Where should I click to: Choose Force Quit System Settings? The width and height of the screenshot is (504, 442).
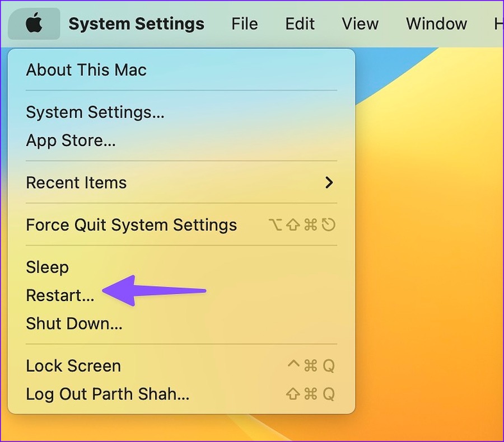(181, 224)
